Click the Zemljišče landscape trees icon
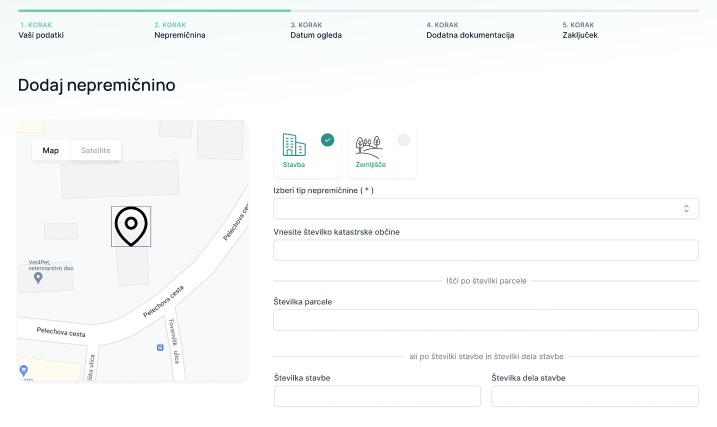This screenshot has height=427, width=717. (370, 145)
